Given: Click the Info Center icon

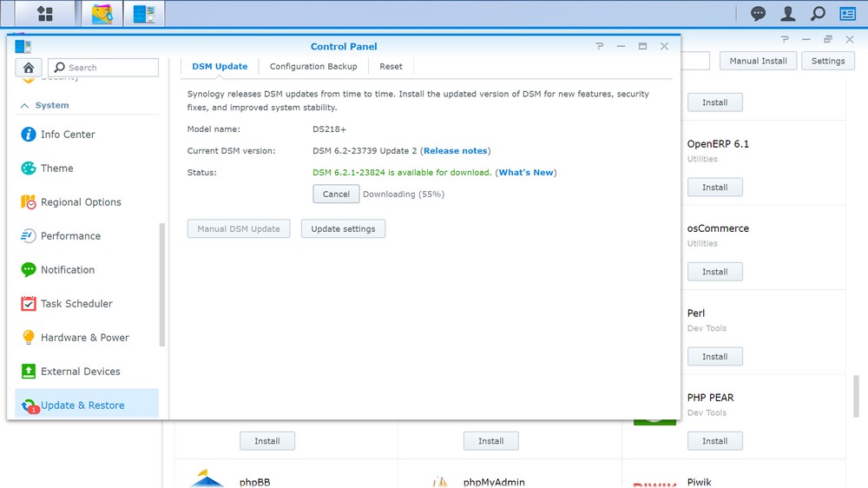Looking at the screenshot, I should click(29, 134).
